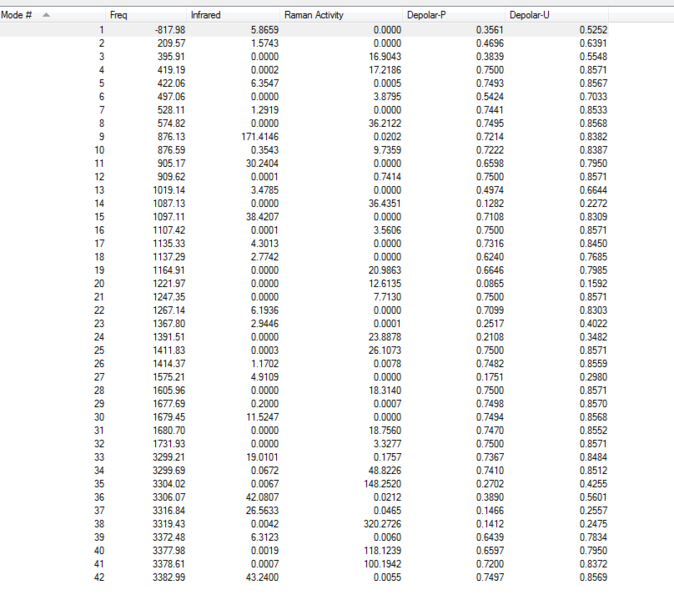Select frequency 395.91 row

[304, 57]
